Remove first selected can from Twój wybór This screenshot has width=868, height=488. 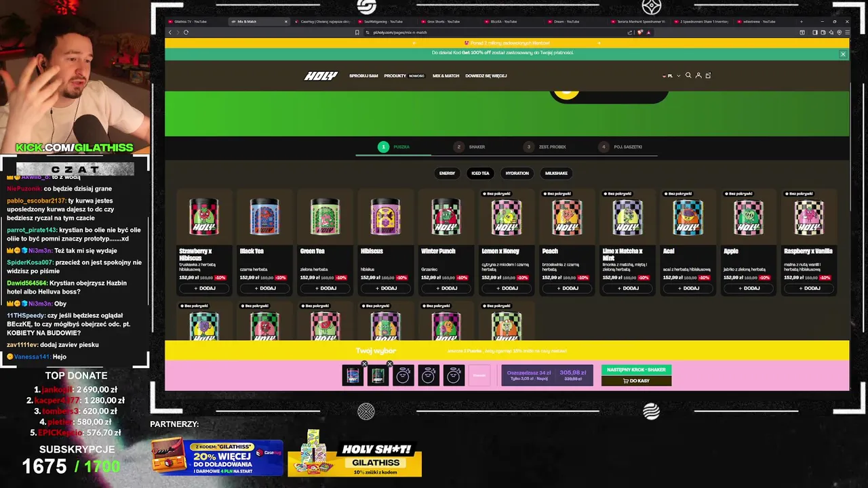click(x=364, y=365)
